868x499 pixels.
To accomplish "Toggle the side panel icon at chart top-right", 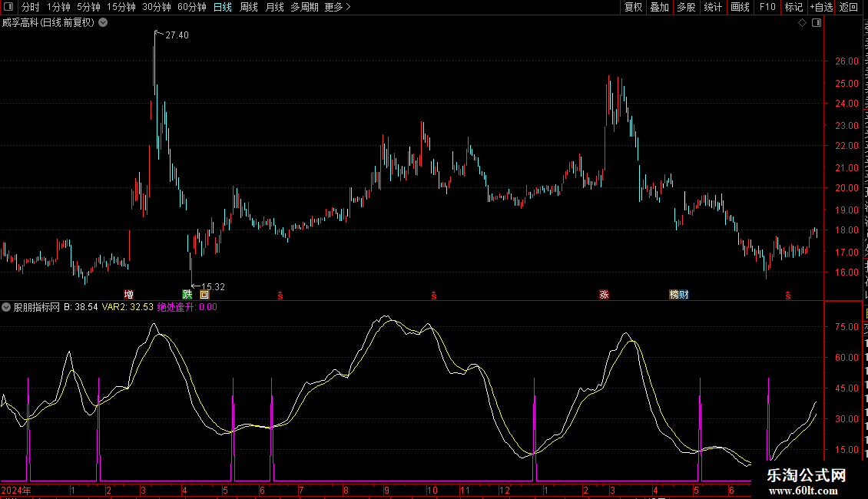I will [817, 23].
